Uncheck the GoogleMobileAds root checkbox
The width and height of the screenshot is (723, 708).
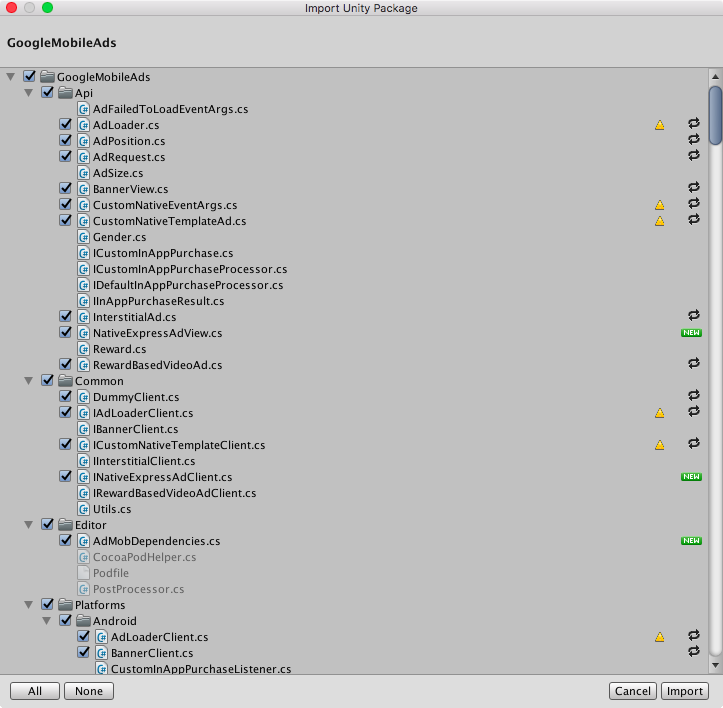[x=30, y=76]
